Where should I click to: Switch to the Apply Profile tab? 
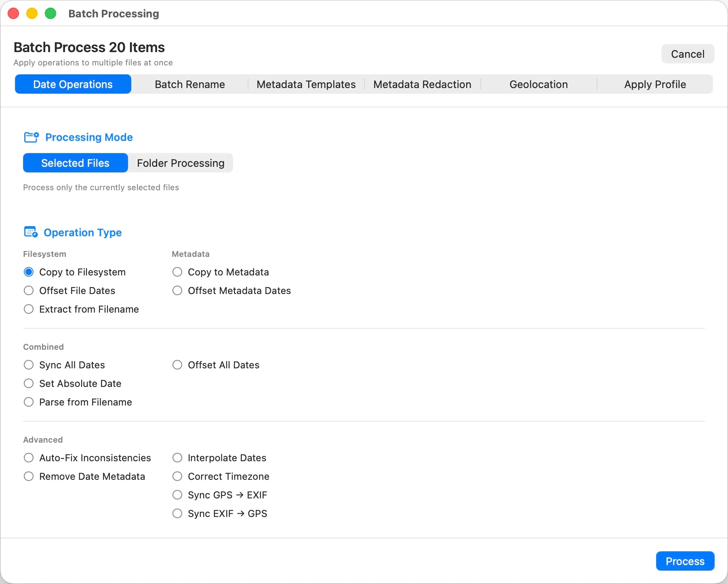point(655,84)
